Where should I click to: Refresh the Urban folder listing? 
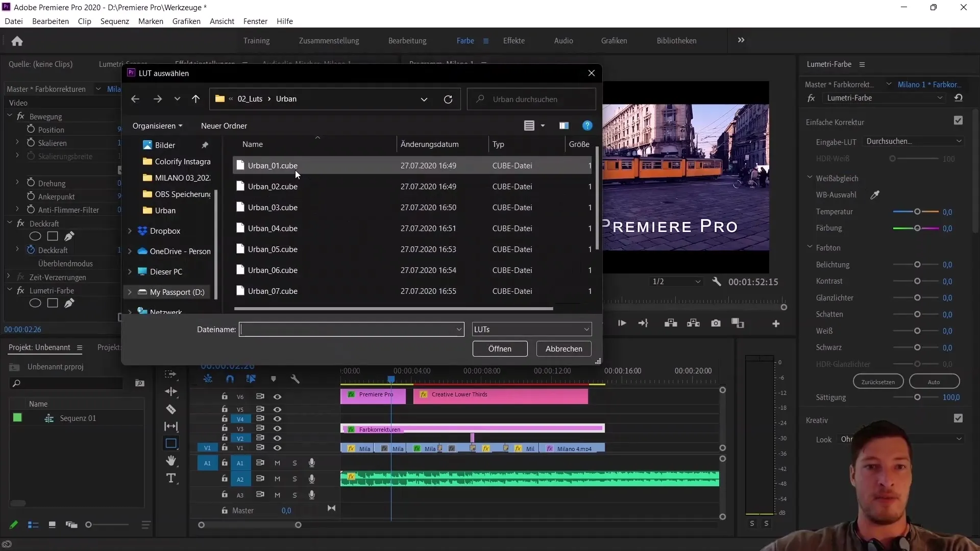(x=448, y=99)
